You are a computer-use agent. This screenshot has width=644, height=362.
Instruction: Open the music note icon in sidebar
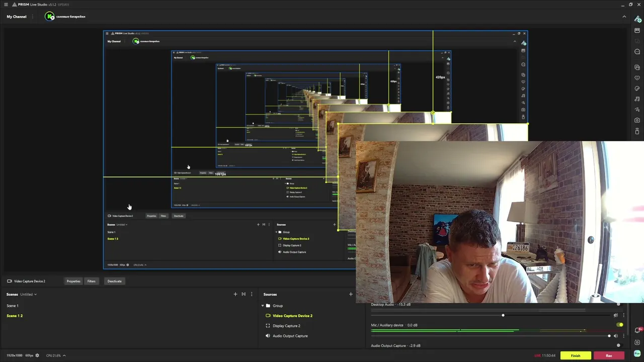pyautogui.click(x=637, y=99)
